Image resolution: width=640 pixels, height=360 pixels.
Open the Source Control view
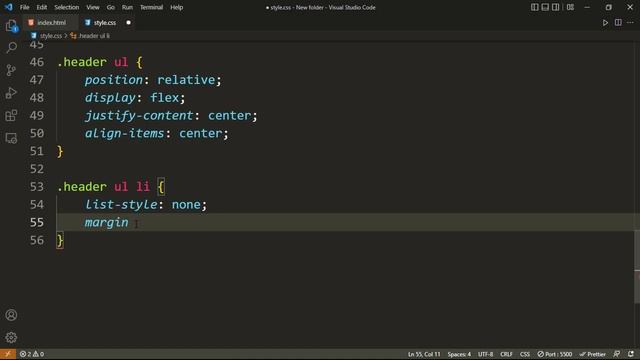(x=11, y=70)
